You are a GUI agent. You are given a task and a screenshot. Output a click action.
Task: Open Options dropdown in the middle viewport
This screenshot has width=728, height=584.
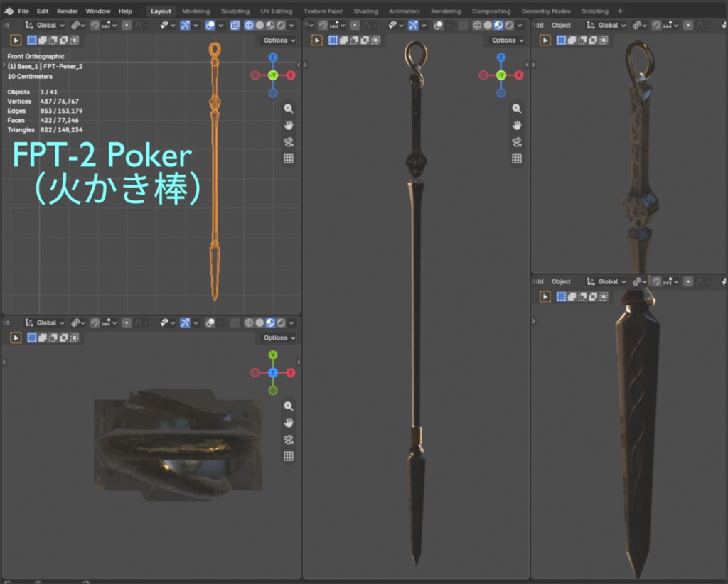(x=508, y=40)
